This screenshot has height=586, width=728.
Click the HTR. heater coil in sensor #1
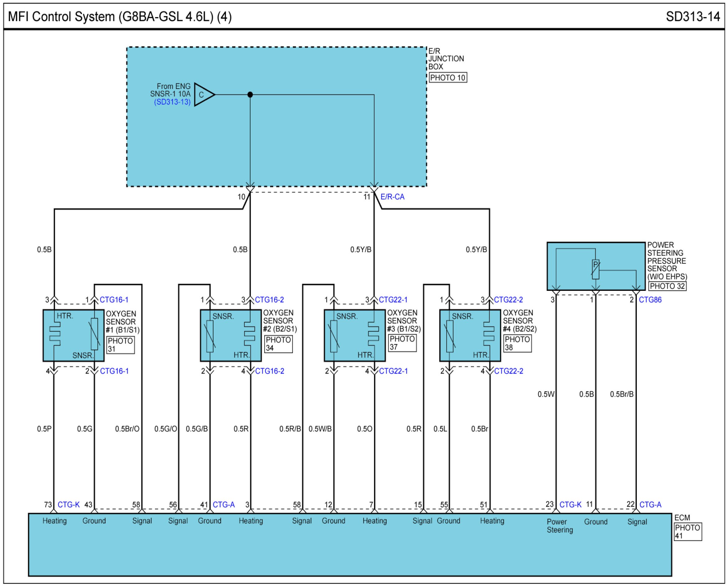[x=55, y=333]
